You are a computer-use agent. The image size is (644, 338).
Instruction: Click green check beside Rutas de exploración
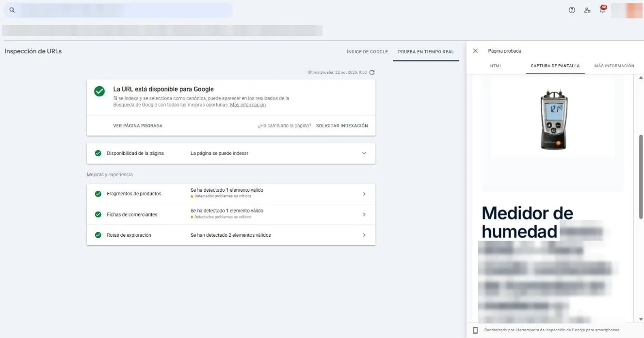[x=98, y=235]
